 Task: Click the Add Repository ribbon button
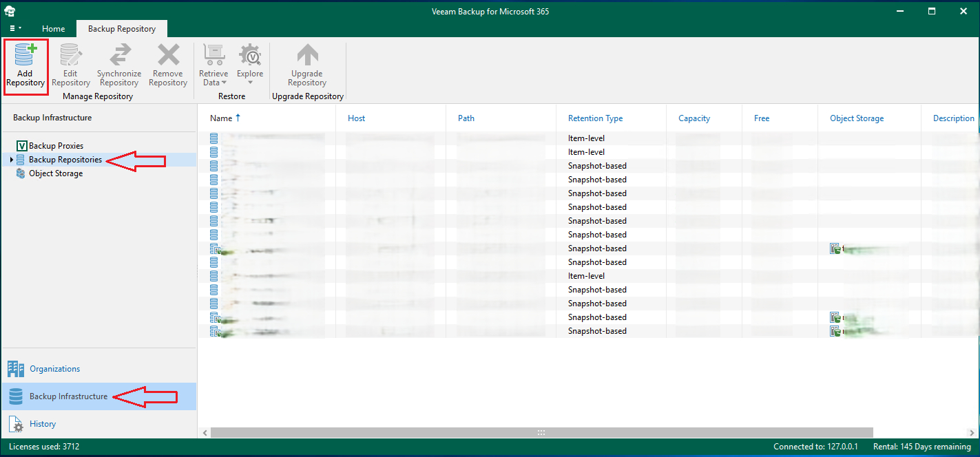[25, 65]
